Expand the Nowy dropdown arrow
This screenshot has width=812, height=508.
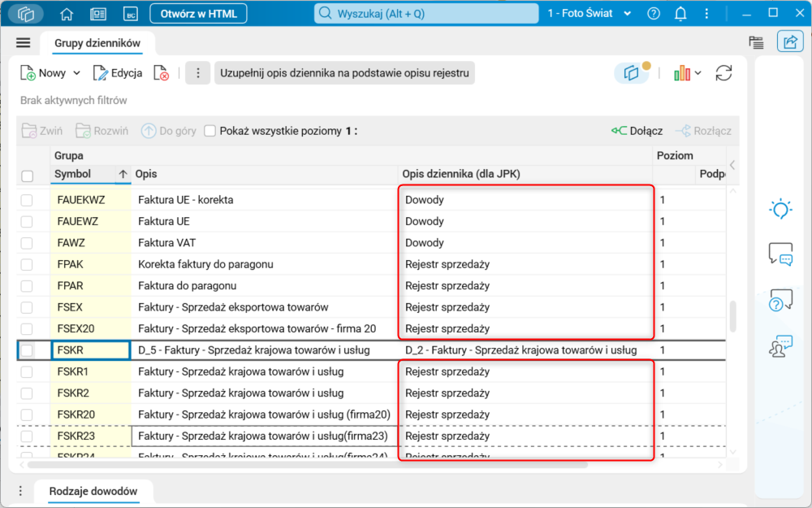click(x=76, y=73)
